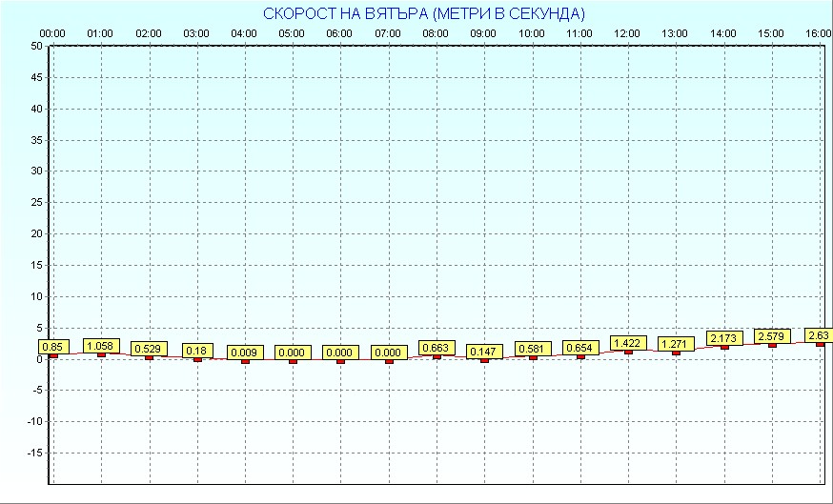Pick the 0.147 data label
Viewport: 833px width, 504px height.
point(484,352)
